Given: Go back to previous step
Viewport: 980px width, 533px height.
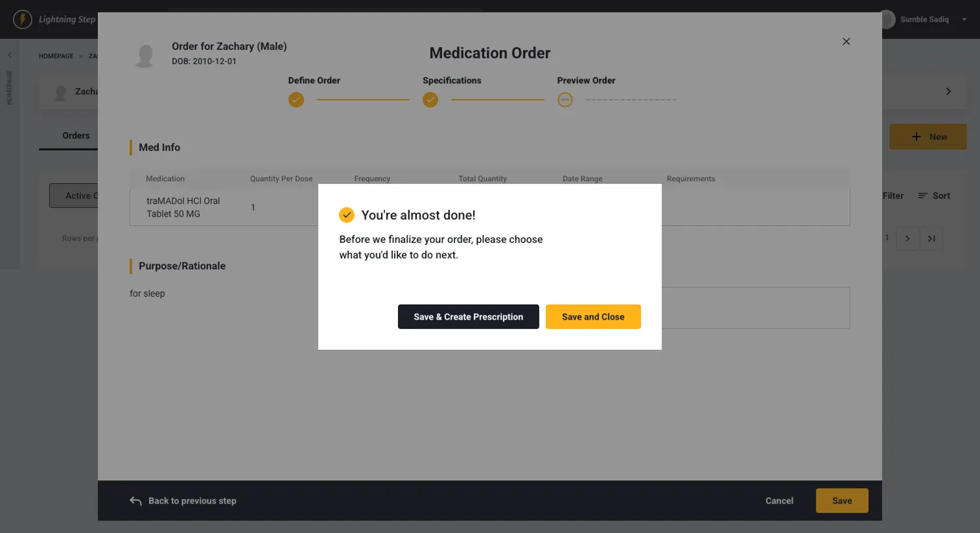Looking at the screenshot, I should pos(192,501).
